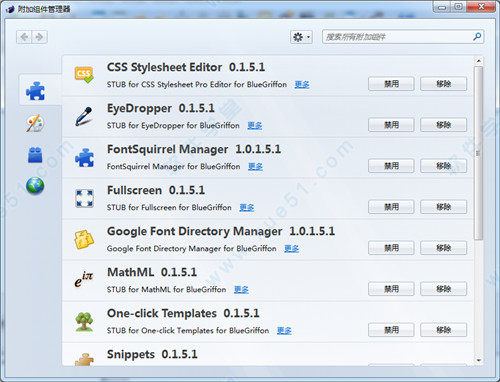The height and width of the screenshot is (382, 500).
Task: Remove the Google Font Directory Manager add-on
Action: pyautogui.click(x=443, y=248)
